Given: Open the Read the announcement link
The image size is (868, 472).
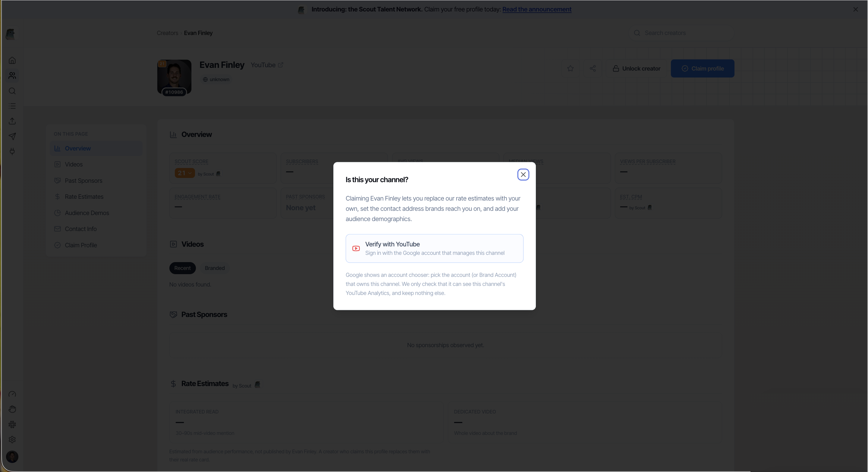Looking at the screenshot, I should [x=537, y=9].
